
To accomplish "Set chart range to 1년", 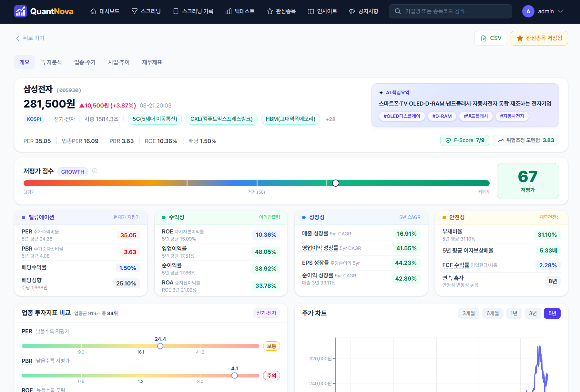I will 514,313.
